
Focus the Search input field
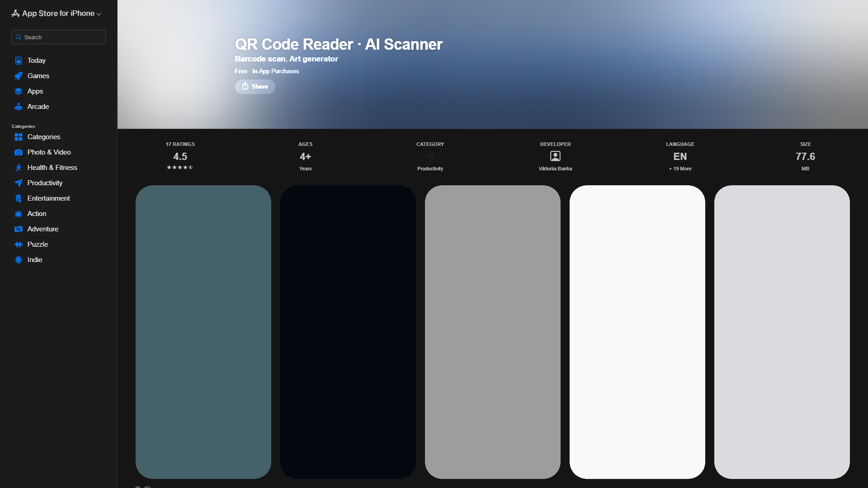pyautogui.click(x=58, y=37)
